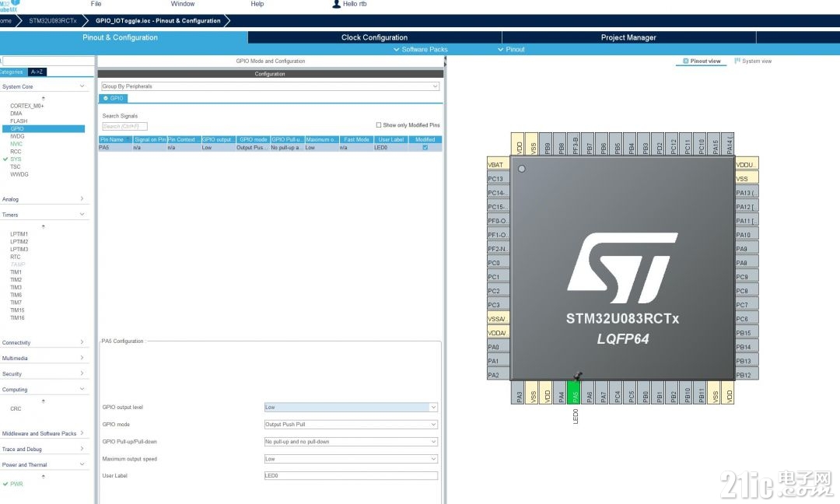Switch to Project Manager tab
This screenshot has height=504, width=840.
[x=628, y=37]
